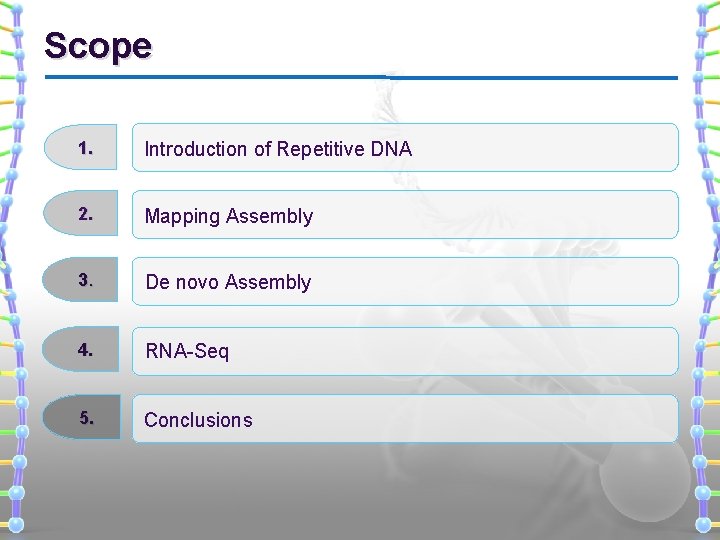Click the Scope slide title
Image resolution: width=720 pixels, height=540 pixels.
[x=98, y=46]
